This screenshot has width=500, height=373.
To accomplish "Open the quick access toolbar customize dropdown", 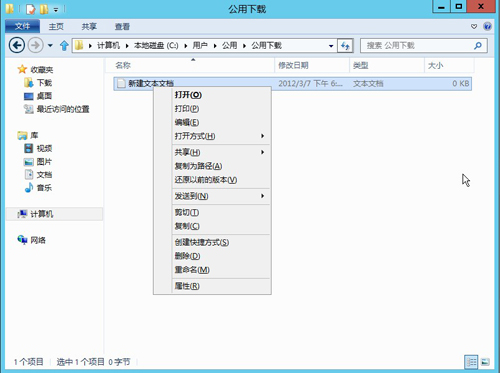I will point(56,10).
